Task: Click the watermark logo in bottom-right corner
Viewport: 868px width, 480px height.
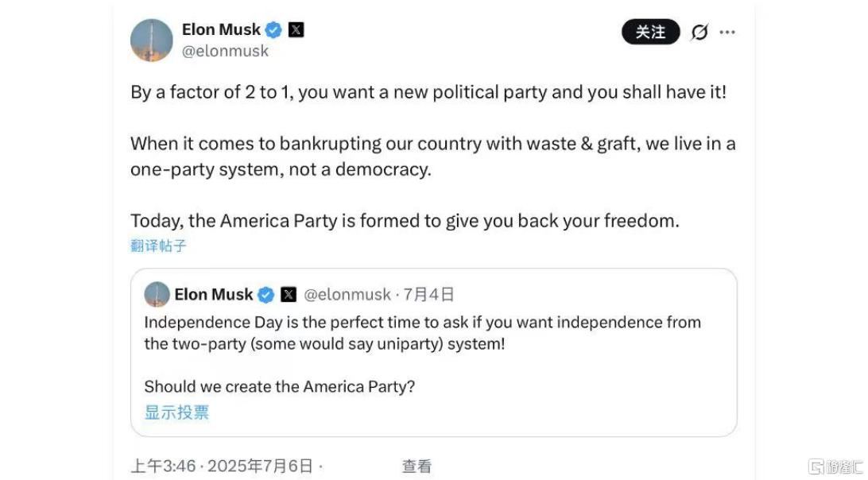Action: click(x=834, y=466)
